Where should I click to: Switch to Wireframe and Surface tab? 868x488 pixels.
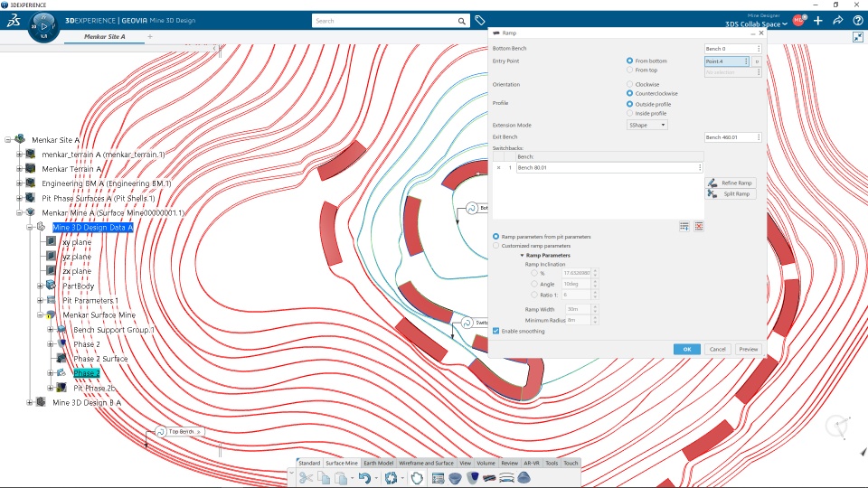click(x=426, y=463)
